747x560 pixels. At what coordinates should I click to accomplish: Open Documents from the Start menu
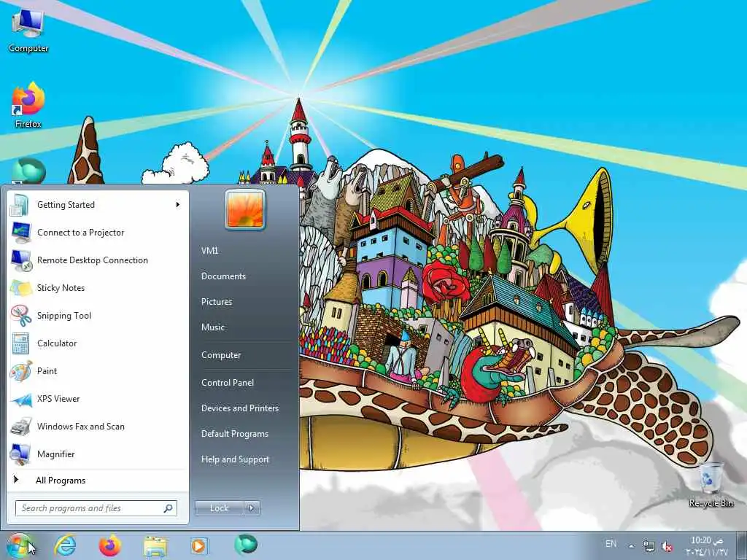click(x=223, y=276)
